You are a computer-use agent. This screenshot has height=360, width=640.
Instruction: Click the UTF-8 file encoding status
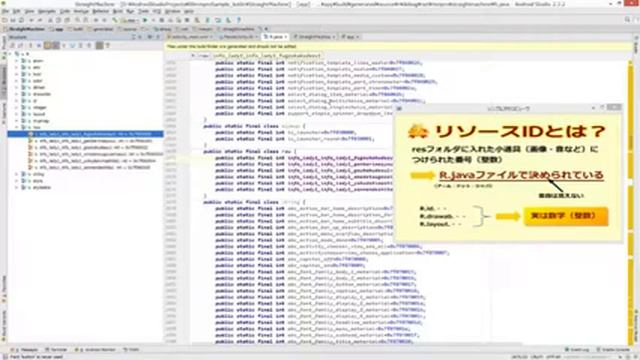pos(553,357)
